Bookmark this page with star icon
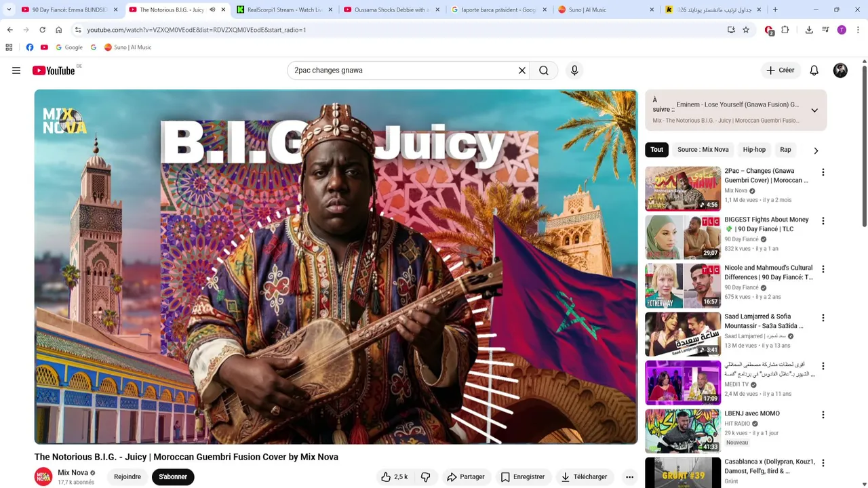This screenshot has height=488, width=868. pyautogui.click(x=746, y=30)
